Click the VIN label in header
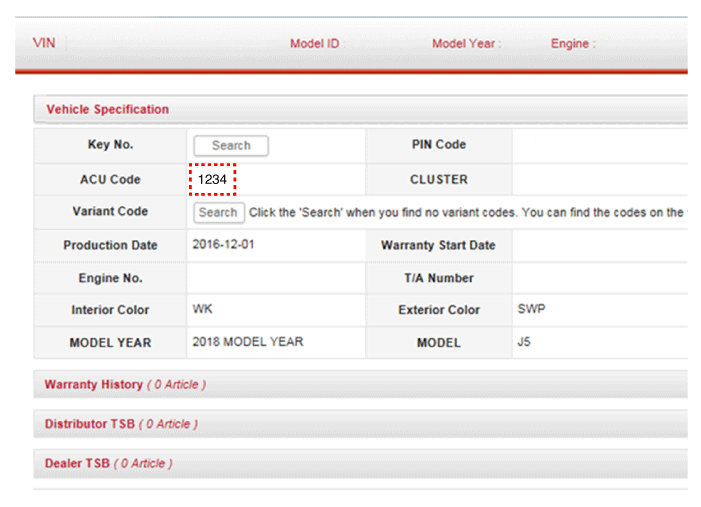Image resolution: width=701 pixels, height=507 pixels. [x=44, y=43]
